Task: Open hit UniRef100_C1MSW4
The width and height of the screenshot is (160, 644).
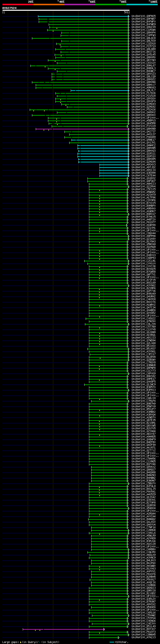Action: click(143, 30)
